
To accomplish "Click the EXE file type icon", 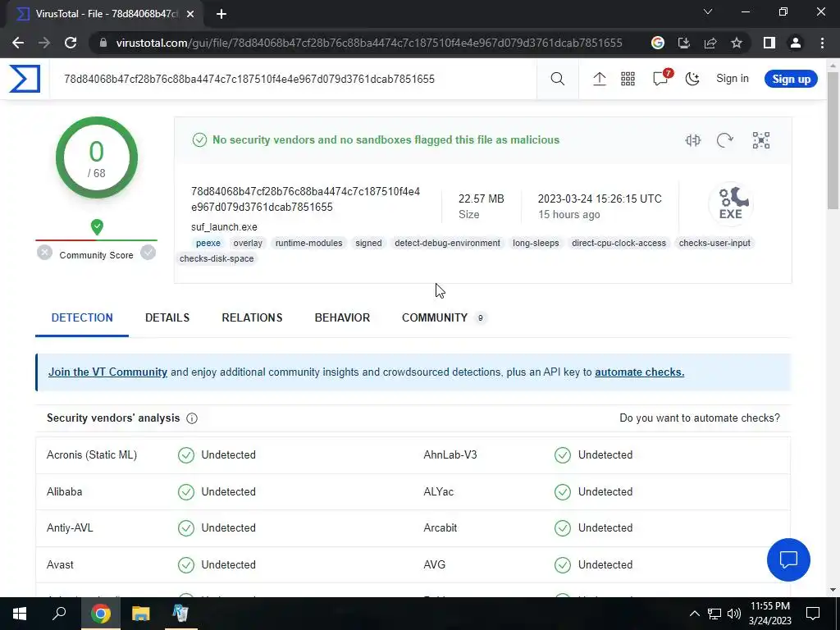I will point(731,203).
